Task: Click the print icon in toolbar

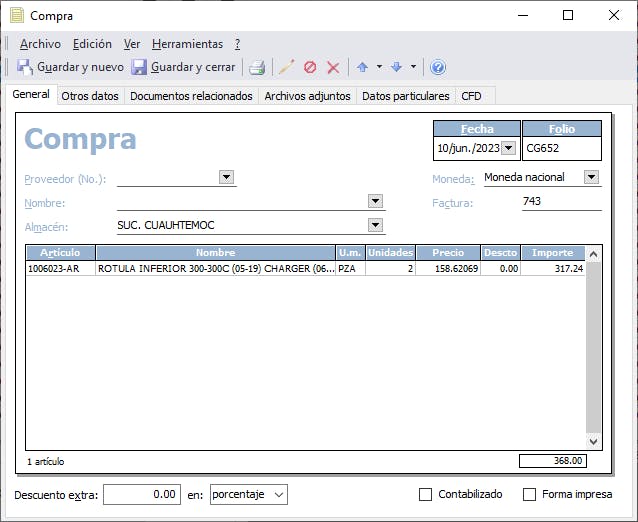Action: tap(257, 67)
